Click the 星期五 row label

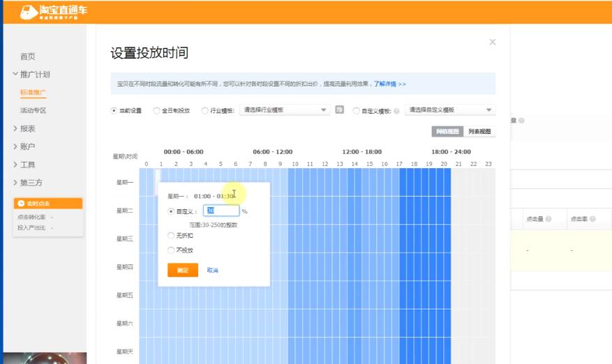click(125, 296)
